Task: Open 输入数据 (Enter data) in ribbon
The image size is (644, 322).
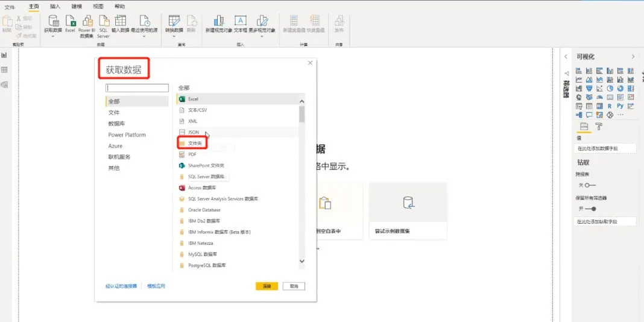Action: [x=121, y=24]
